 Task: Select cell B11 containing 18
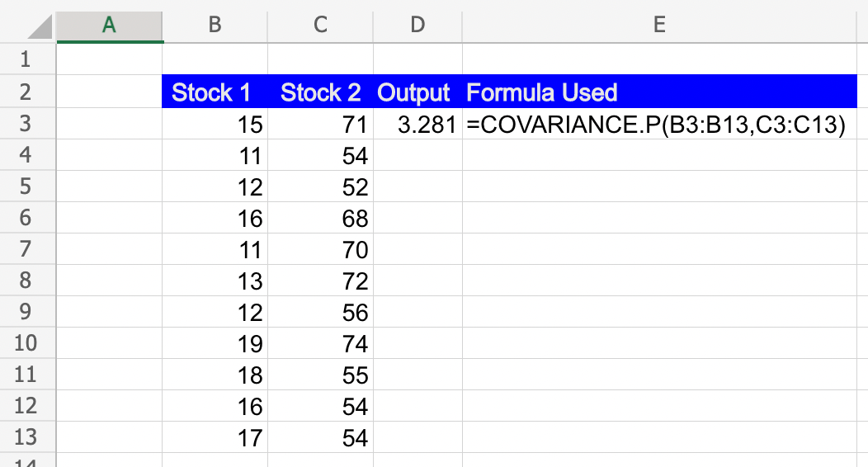coord(215,375)
